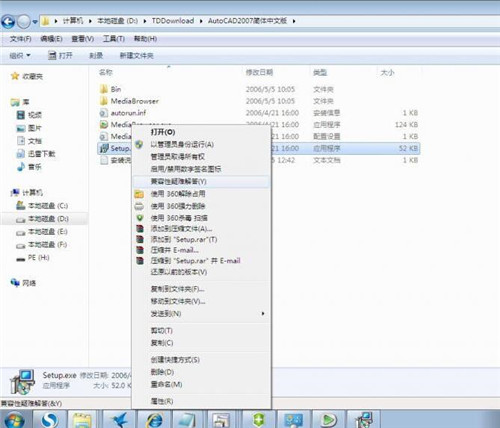Click the 打开 toolbar button

[x=60, y=55]
